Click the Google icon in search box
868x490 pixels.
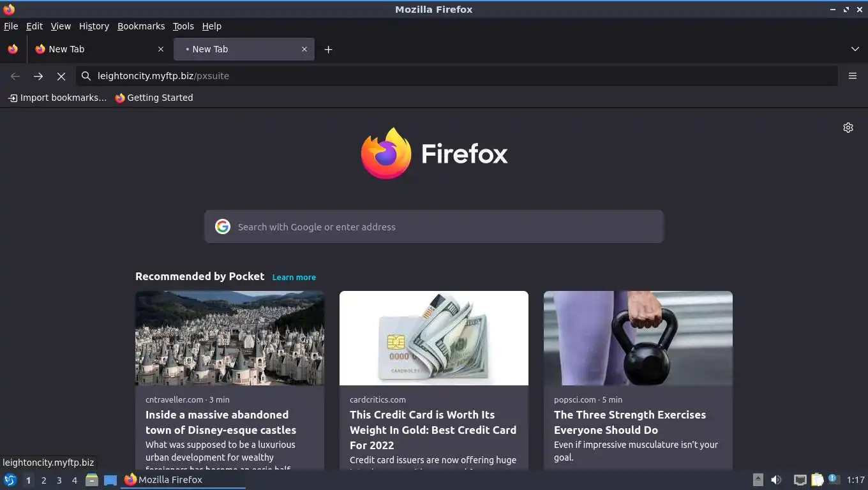223,226
